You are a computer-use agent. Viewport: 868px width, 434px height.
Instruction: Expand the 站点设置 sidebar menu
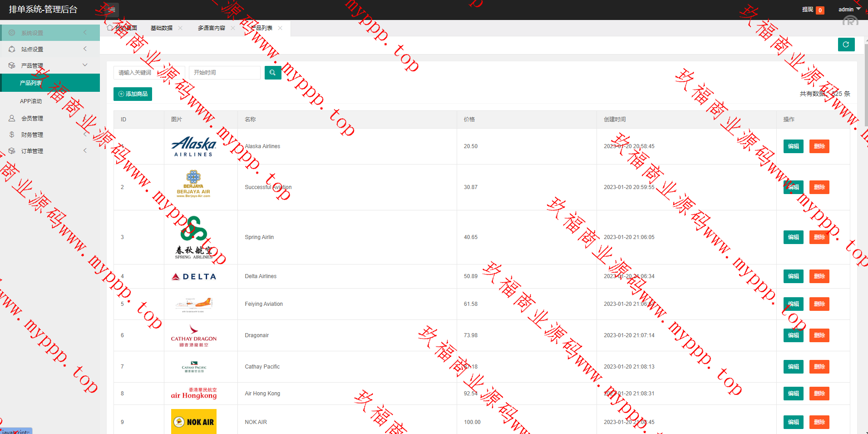pyautogui.click(x=50, y=49)
